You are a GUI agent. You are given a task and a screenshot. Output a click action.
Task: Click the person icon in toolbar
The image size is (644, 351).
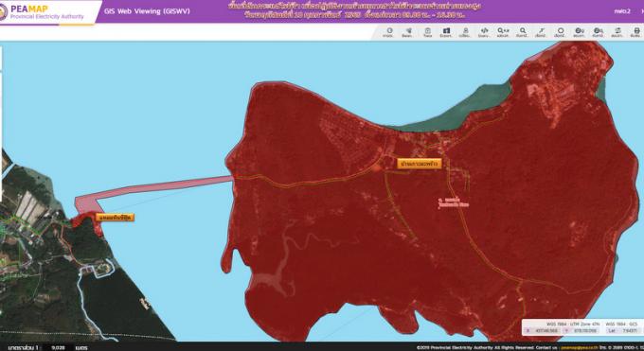click(465, 32)
